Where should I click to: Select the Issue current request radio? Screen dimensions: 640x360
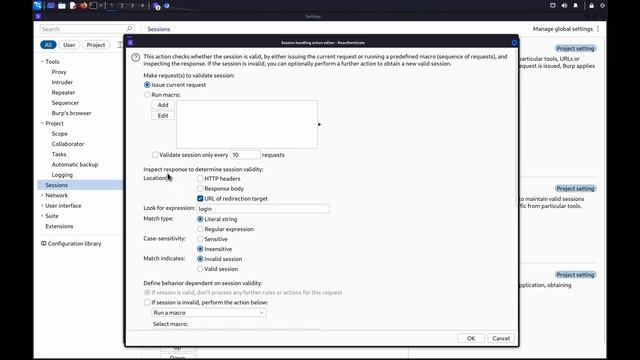pyautogui.click(x=147, y=85)
